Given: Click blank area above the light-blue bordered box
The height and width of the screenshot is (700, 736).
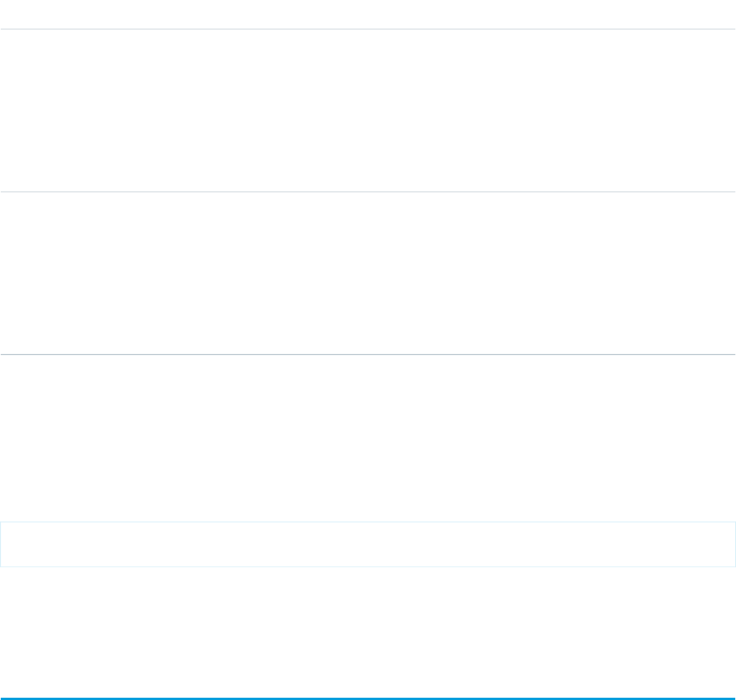Looking at the screenshot, I should [x=368, y=438].
